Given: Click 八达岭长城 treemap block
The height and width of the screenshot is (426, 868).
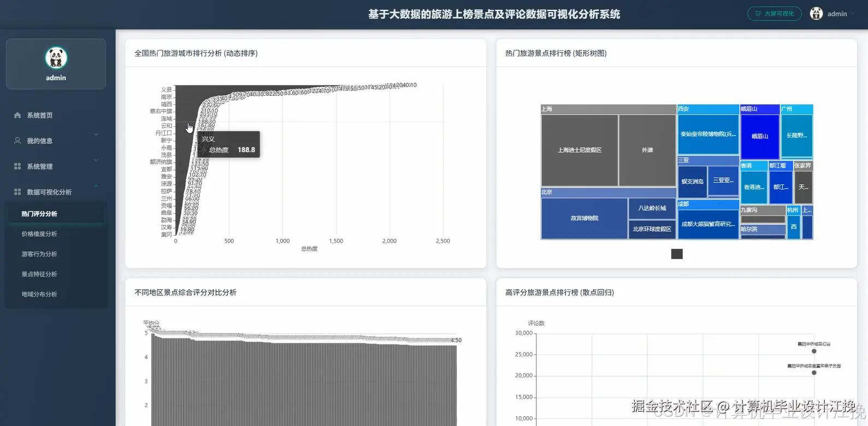Looking at the screenshot, I should click(652, 208).
